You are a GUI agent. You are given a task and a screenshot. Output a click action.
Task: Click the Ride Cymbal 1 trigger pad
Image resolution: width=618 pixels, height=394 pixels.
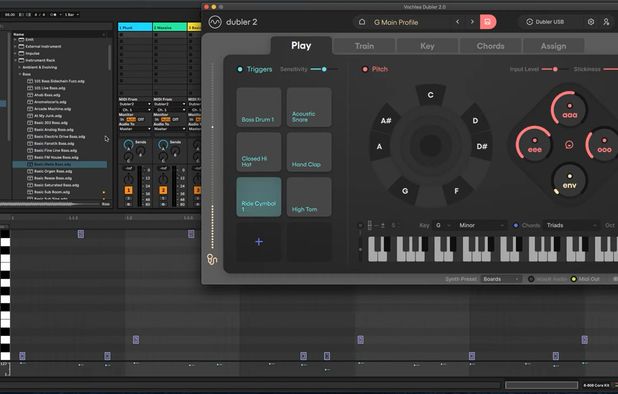pyautogui.click(x=259, y=197)
